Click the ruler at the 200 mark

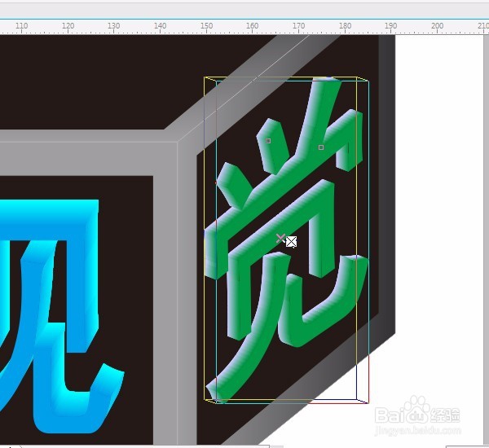pyautogui.click(x=437, y=26)
